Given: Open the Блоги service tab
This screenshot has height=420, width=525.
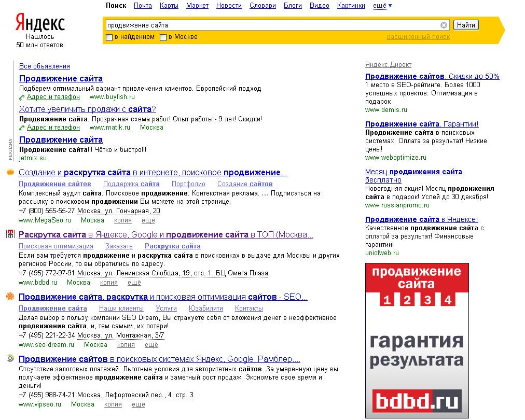Looking at the screenshot, I should [293, 6].
